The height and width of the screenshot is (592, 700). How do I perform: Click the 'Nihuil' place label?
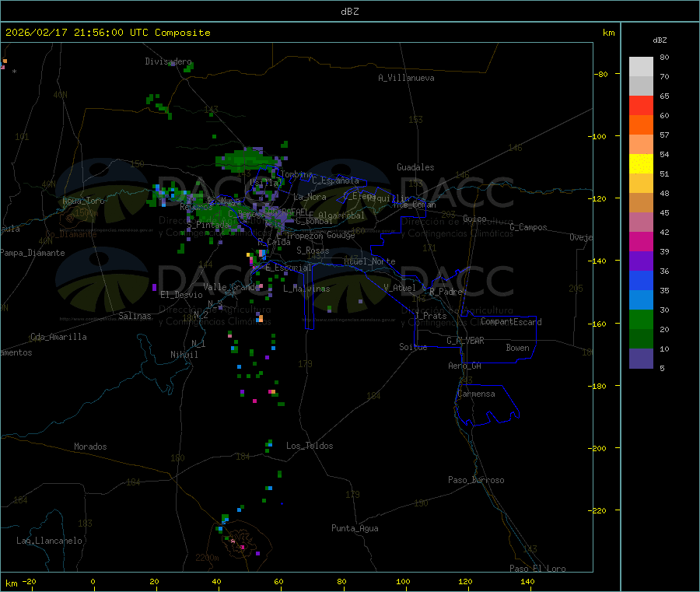point(184,355)
